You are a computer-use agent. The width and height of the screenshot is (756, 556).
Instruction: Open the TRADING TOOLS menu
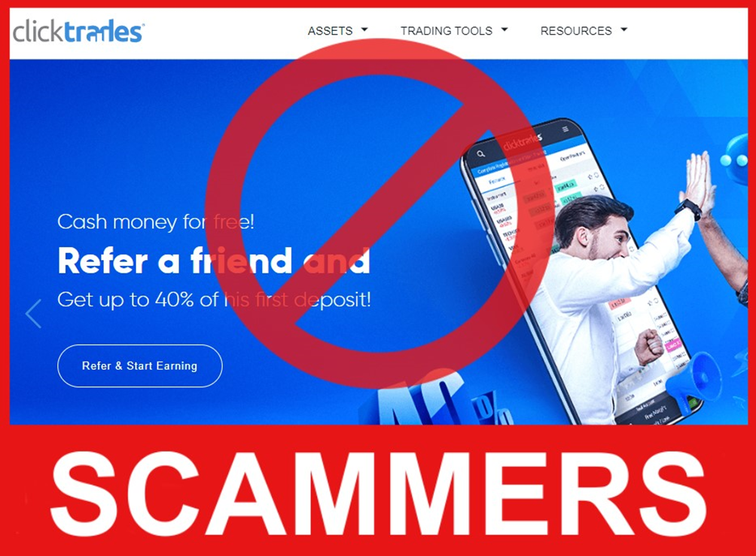[454, 31]
